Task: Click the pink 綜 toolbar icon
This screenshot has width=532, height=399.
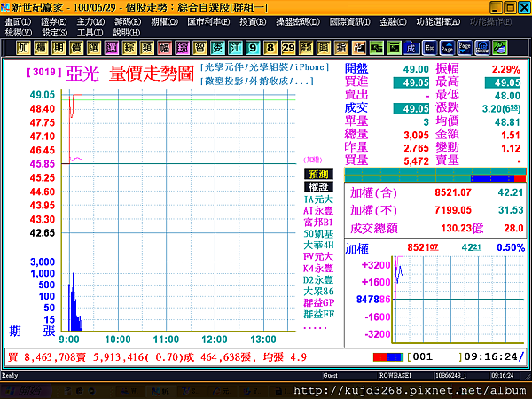Action: [x=182, y=48]
